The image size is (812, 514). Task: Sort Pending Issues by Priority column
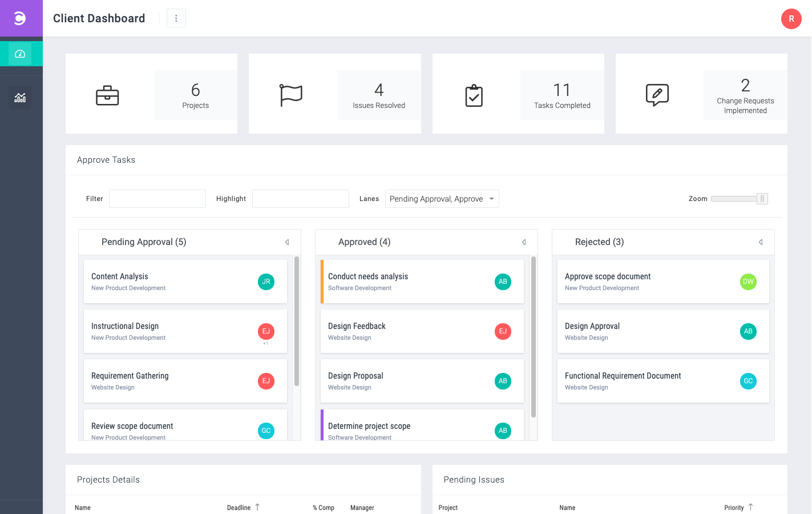pyautogui.click(x=734, y=508)
